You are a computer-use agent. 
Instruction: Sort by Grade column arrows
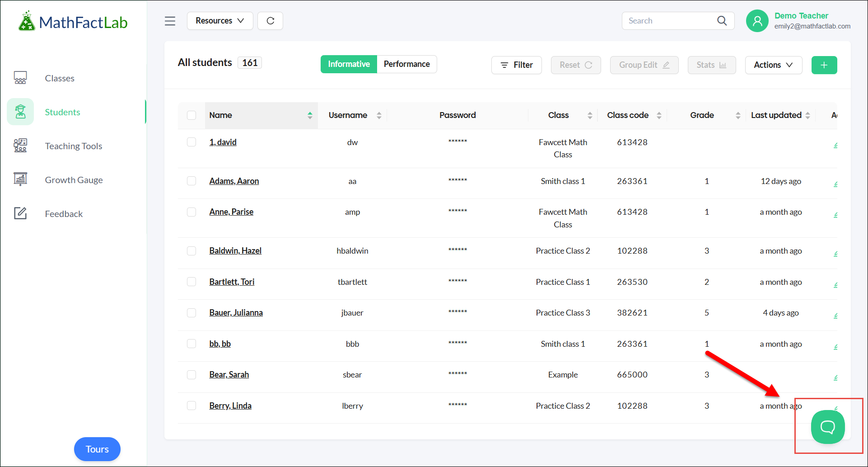tap(738, 115)
